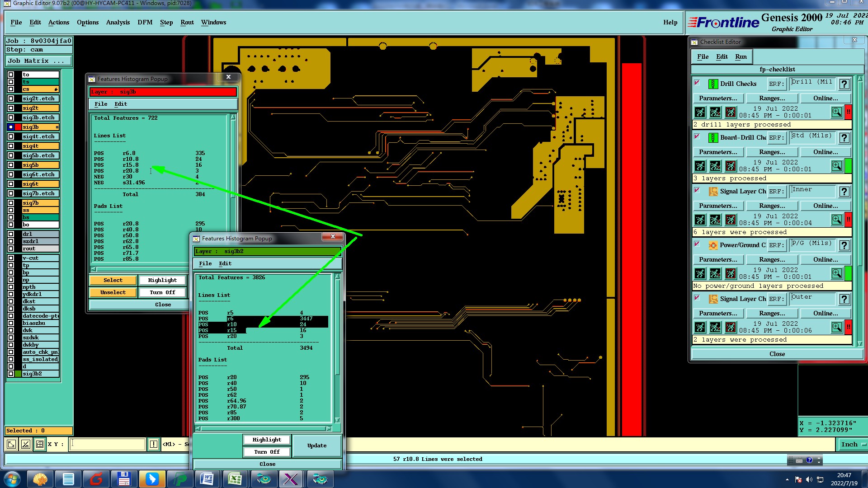The width and height of the screenshot is (868, 488).
Task: Toggle display box for layer sig3b2
Action: pyautogui.click(x=11, y=374)
